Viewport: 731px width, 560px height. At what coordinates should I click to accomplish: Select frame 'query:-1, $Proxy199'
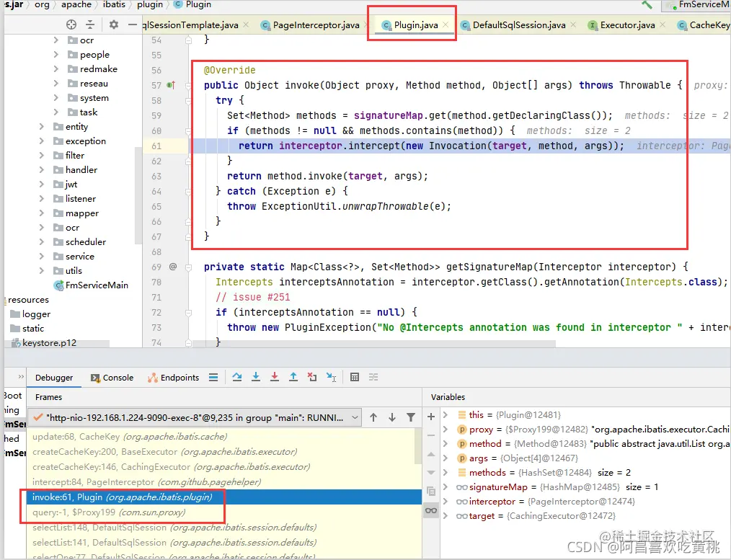pyautogui.click(x=224, y=512)
